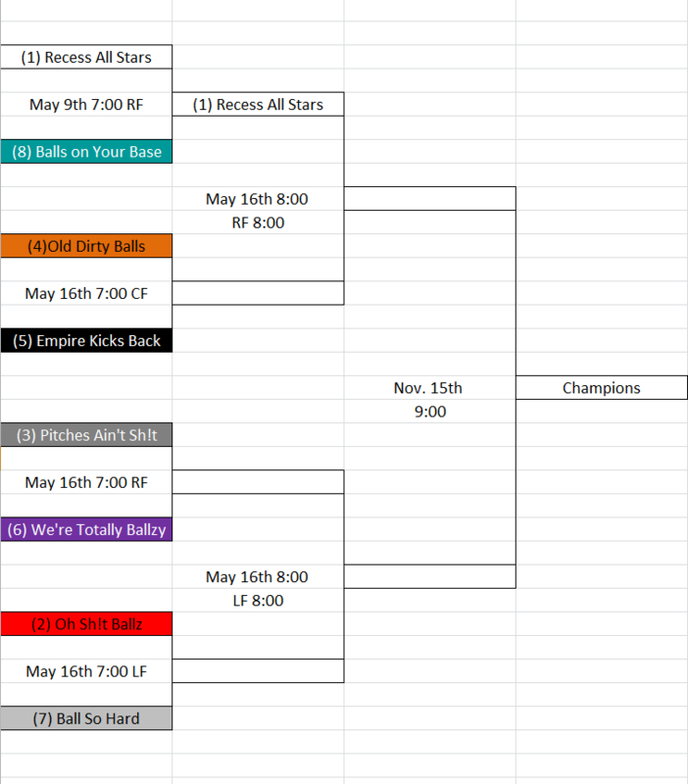Select the Champions cell
Image resolution: width=688 pixels, height=784 pixels.
pos(602,388)
